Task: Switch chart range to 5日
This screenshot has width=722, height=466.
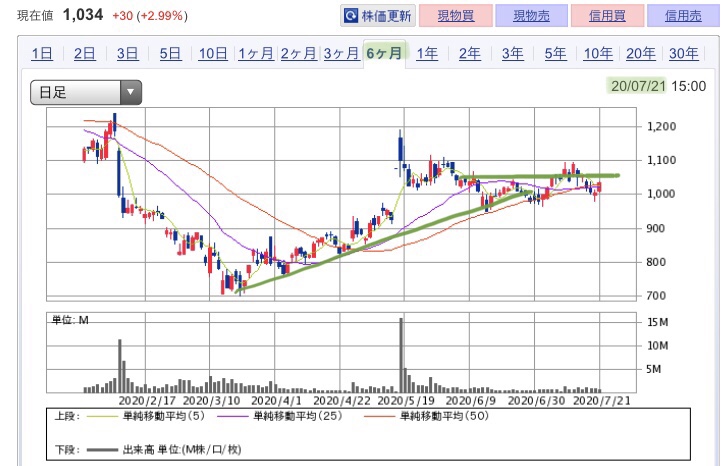Action: (170, 54)
